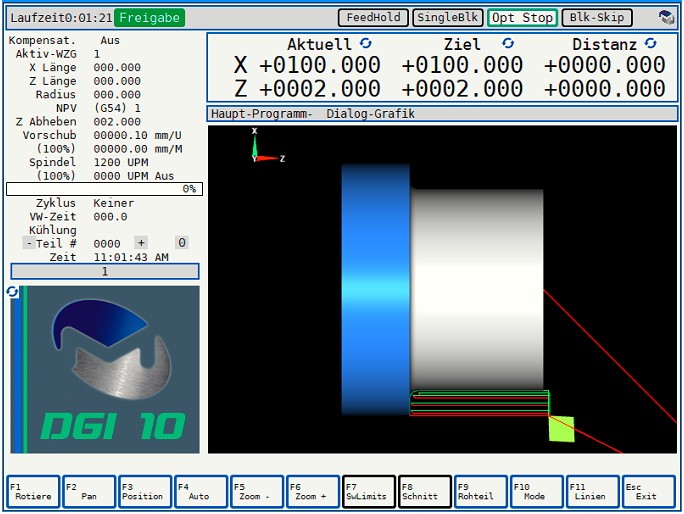Image resolution: width=684 pixels, height=514 pixels.
Task: Open the Dialog-Grafik tab
Action: (370, 114)
